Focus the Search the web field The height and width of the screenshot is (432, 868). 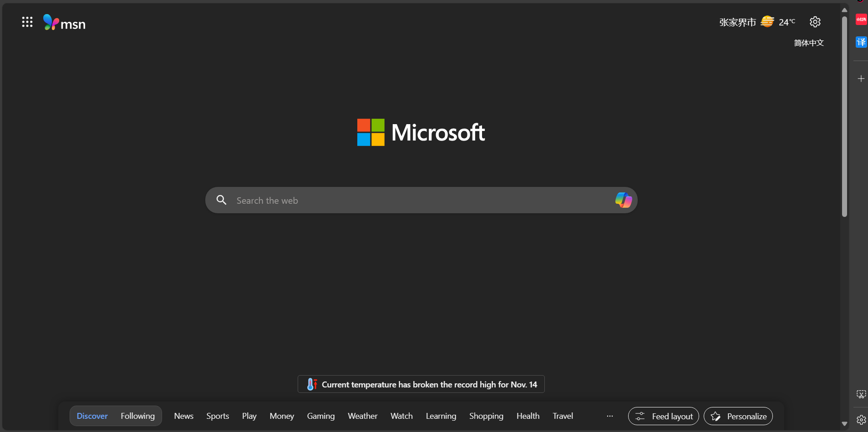421,200
